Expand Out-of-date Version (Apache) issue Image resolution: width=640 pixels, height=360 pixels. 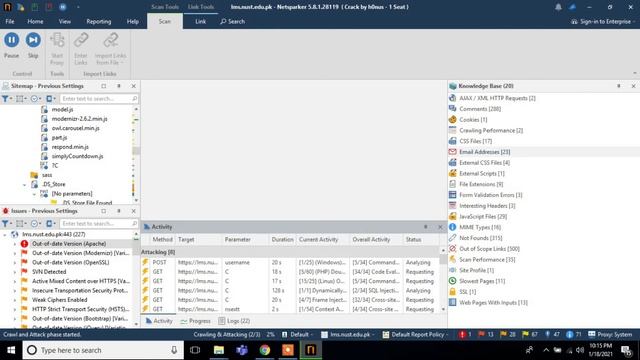pos(15,244)
